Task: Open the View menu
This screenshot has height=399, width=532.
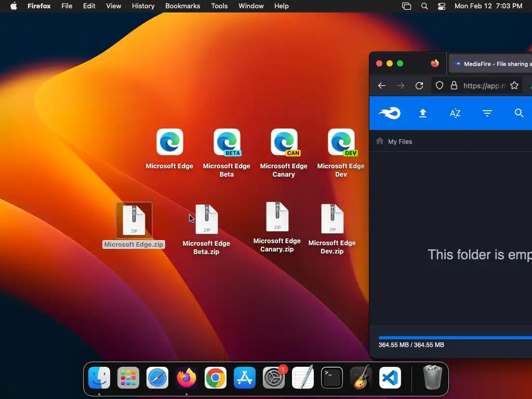Action: [x=113, y=6]
